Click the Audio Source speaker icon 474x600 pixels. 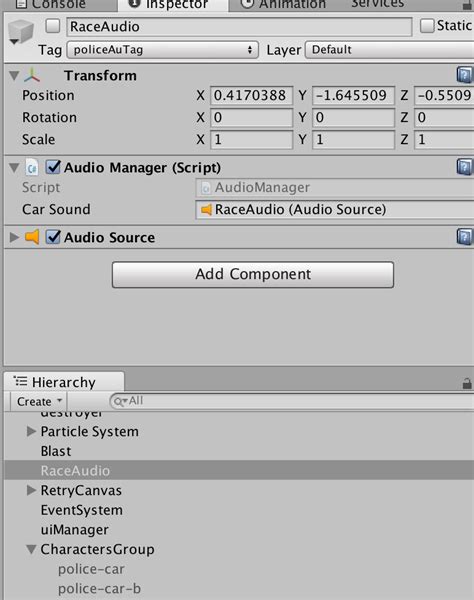click(x=32, y=237)
